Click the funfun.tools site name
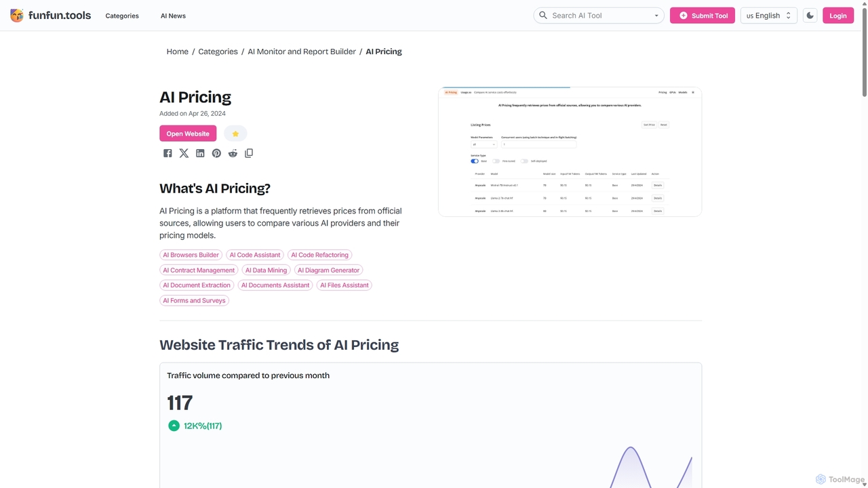 coord(60,15)
